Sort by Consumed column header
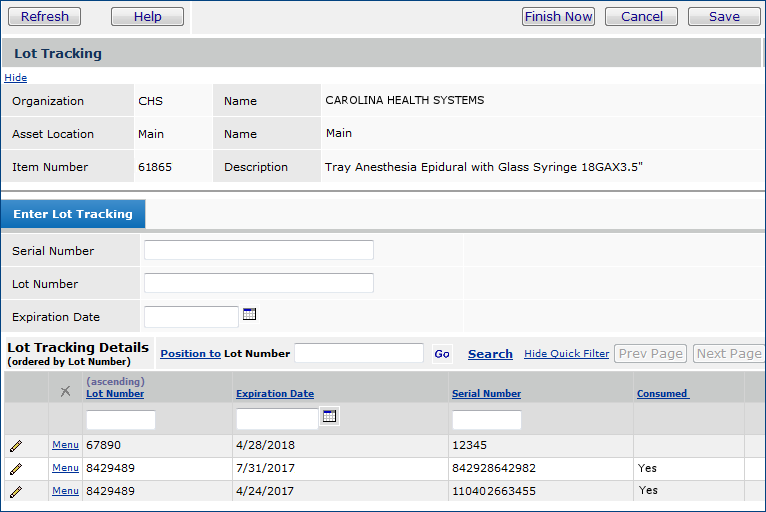Screen dimensions: 766x512 (662, 394)
